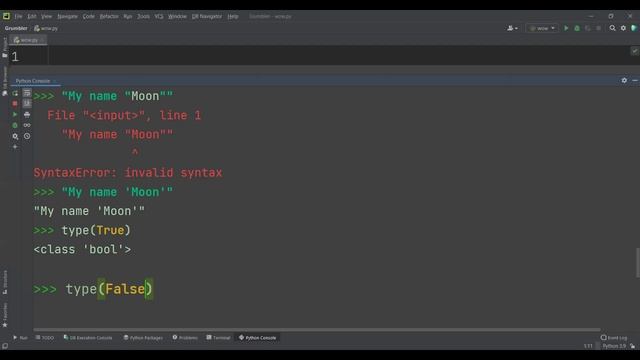
Task: Close the wow.py editor tab
Action: pos(42,40)
